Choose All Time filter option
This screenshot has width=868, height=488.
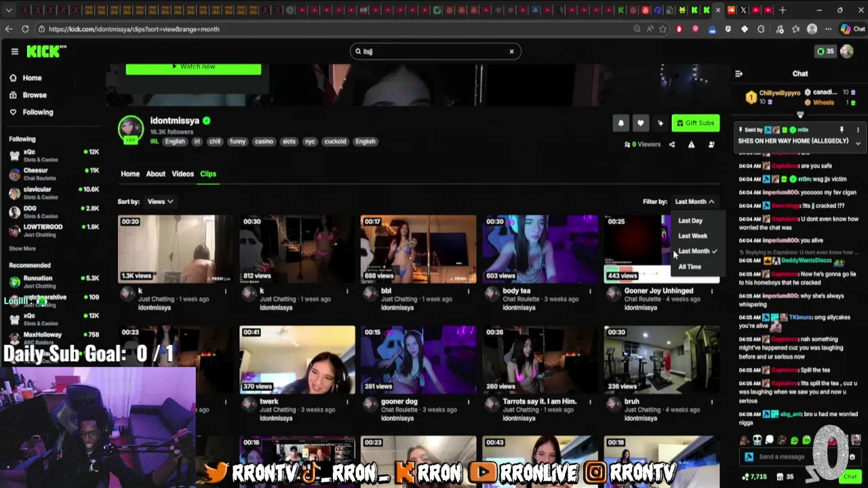[x=690, y=267]
